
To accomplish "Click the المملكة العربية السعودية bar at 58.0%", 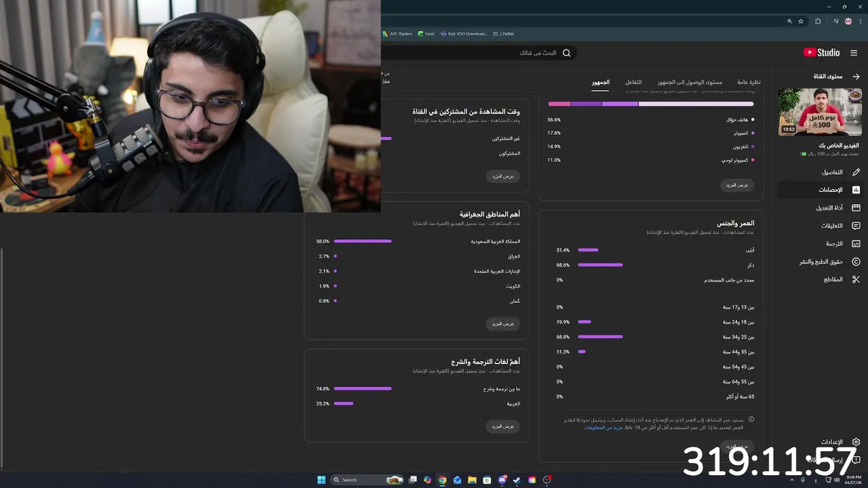I will click(x=363, y=241).
